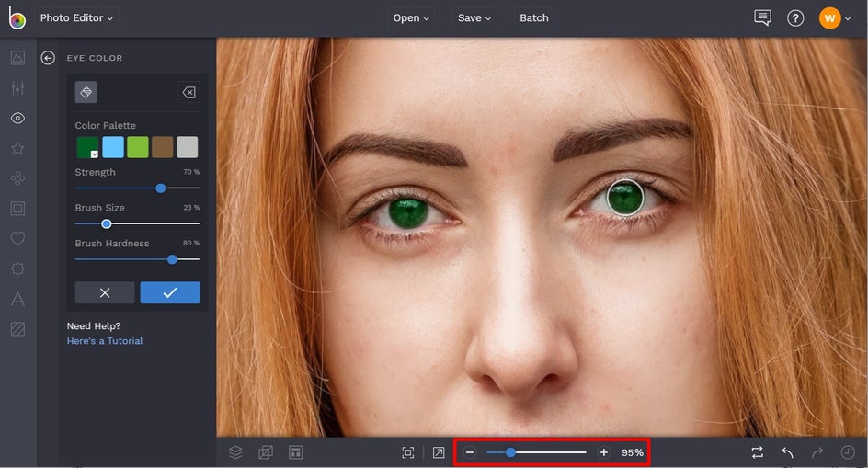868x468 pixels.
Task: Choose the light blue color swatch
Action: click(x=113, y=147)
